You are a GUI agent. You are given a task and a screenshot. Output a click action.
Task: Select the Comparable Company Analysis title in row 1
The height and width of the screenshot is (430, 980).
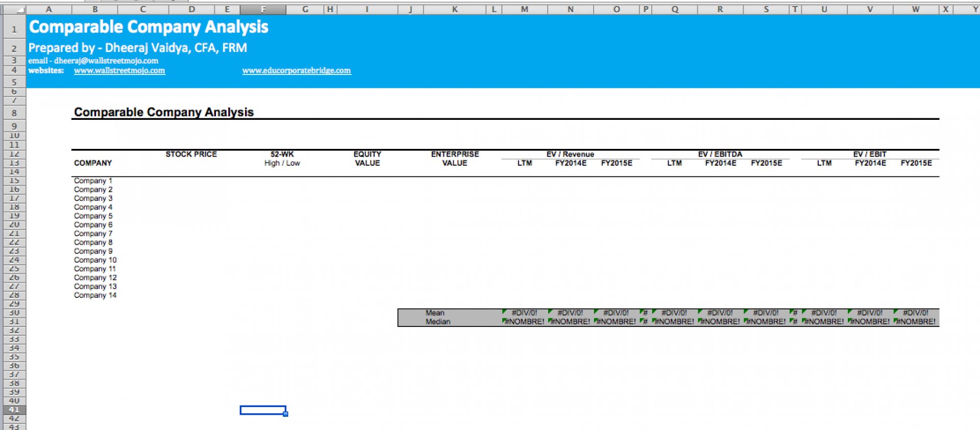click(149, 27)
